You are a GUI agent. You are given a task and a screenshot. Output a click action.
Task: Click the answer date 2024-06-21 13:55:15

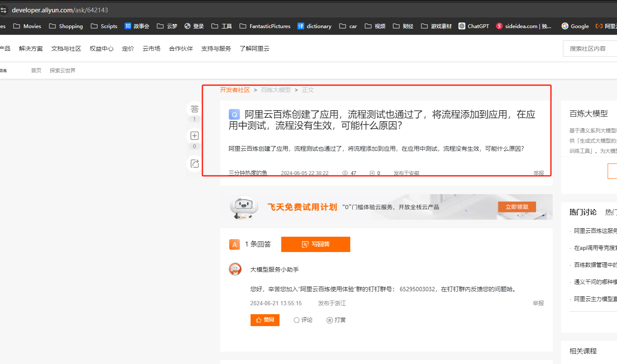[276, 303]
